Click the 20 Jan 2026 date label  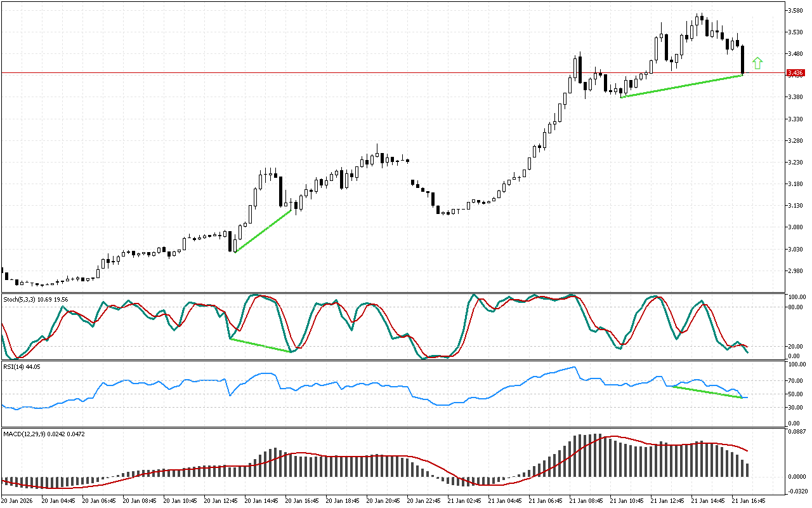coord(20,500)
